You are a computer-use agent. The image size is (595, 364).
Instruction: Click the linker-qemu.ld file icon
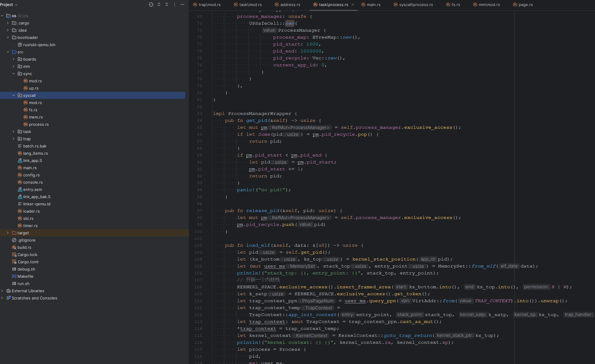[x=20, y=204]
